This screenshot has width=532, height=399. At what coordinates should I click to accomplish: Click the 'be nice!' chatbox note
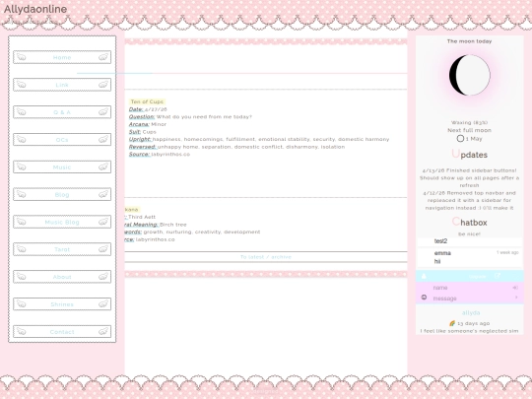469,234
